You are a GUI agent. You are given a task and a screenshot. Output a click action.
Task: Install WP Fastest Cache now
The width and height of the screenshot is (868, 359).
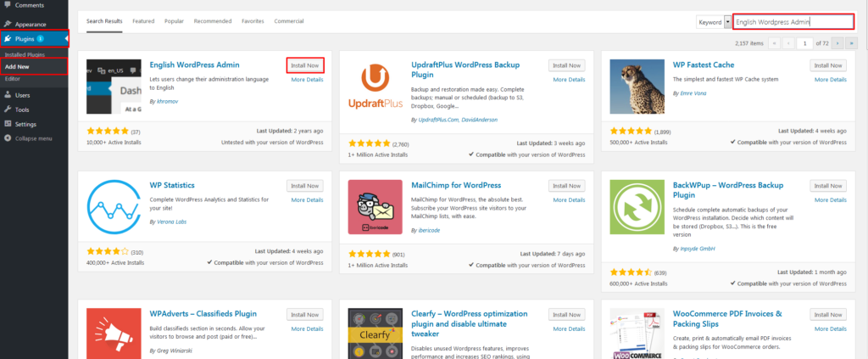point(828,65)
